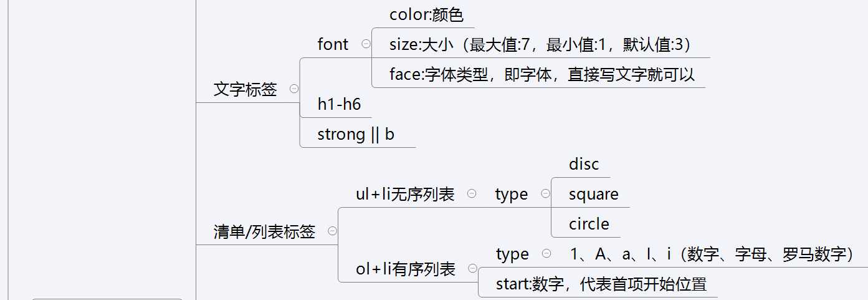
Task: Select the strong || b node
Action: [x=356, y=134]
